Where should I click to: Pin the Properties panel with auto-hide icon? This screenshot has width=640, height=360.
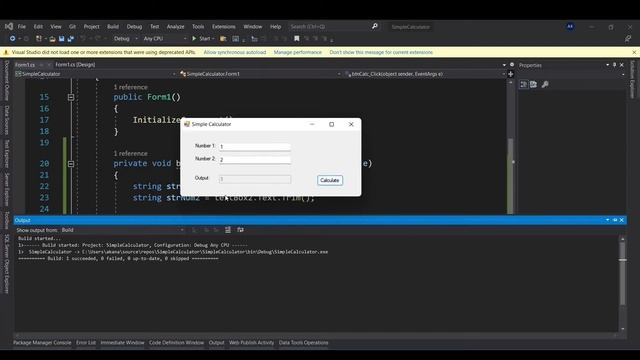pos(614,65)
